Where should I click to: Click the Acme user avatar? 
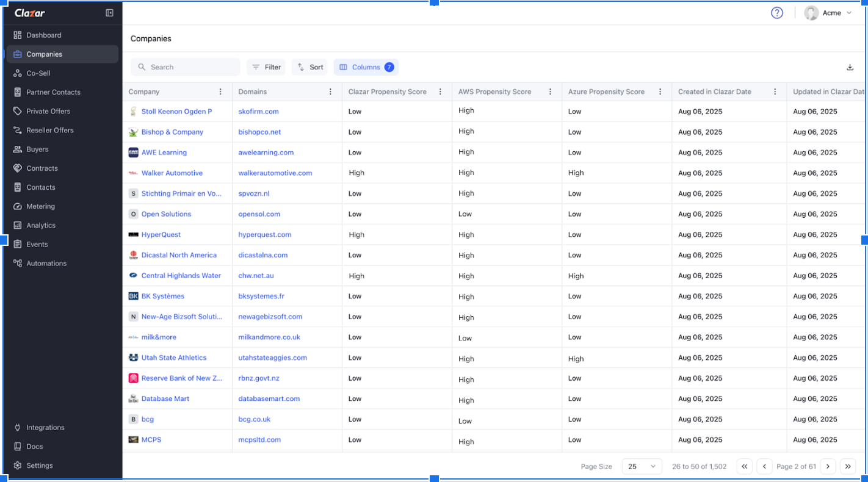[x=811, y=13]
